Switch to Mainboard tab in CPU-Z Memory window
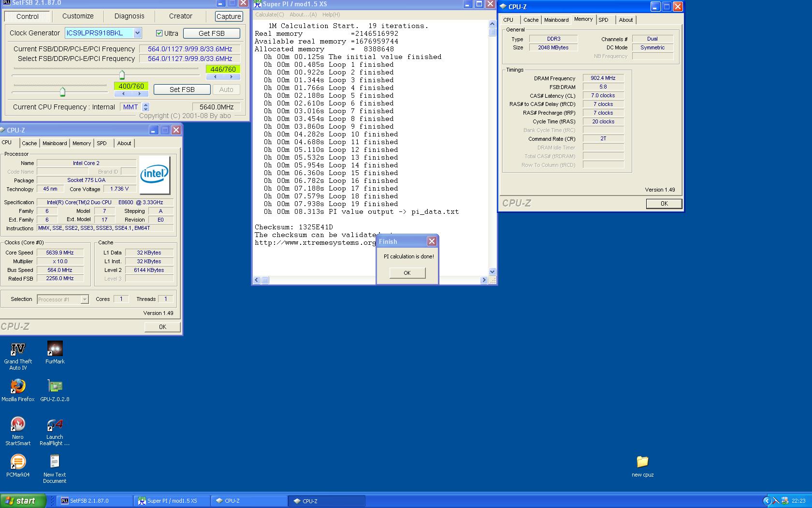Viewport: 812px width, 508px height. point(556,20)
